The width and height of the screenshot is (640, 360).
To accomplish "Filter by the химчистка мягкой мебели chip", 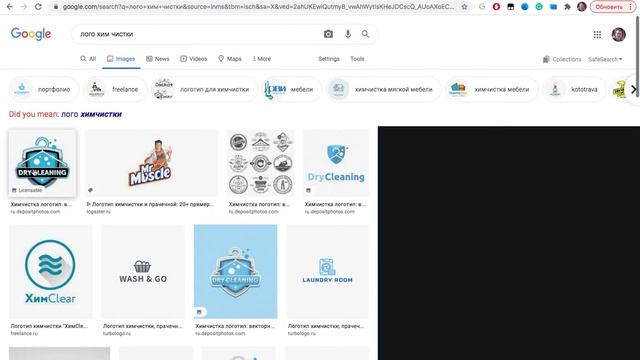I will (383, 89).
